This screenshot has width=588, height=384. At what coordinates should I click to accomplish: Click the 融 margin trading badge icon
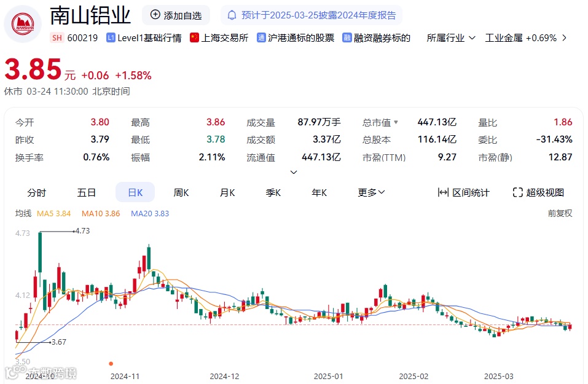coord(347,37)
